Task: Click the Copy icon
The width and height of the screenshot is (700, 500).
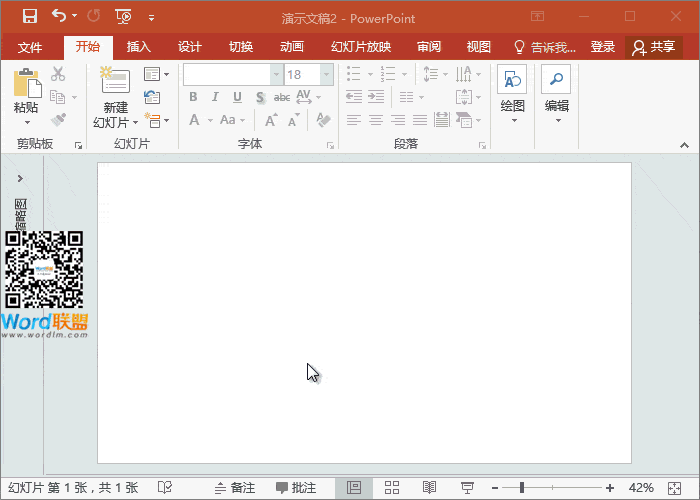Action: pos(58,97)
